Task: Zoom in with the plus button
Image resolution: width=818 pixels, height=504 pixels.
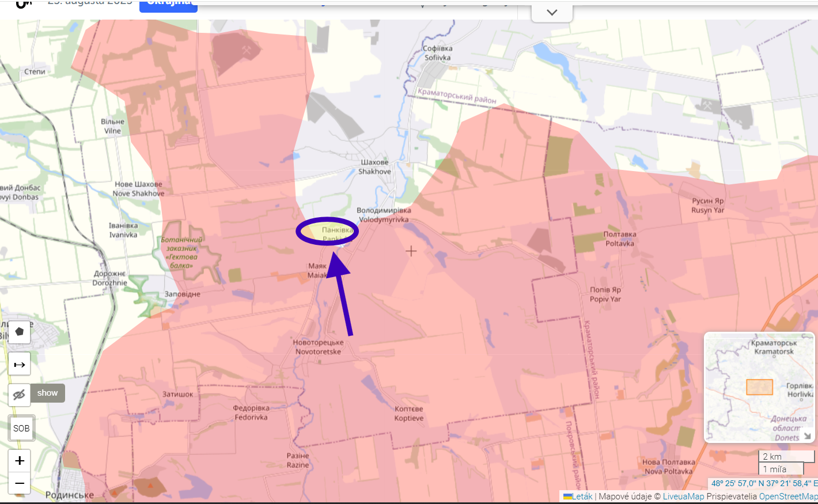Action: pos(20,460)
